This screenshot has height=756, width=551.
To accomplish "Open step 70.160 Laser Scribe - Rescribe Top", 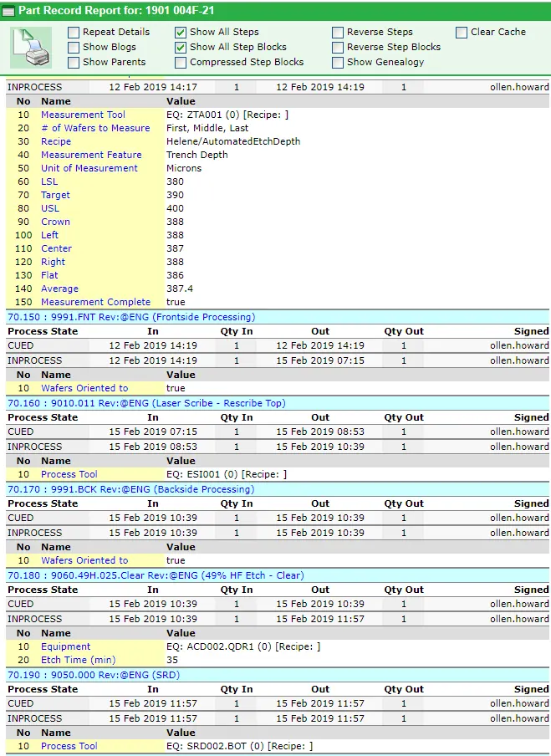I will point(146,403).
